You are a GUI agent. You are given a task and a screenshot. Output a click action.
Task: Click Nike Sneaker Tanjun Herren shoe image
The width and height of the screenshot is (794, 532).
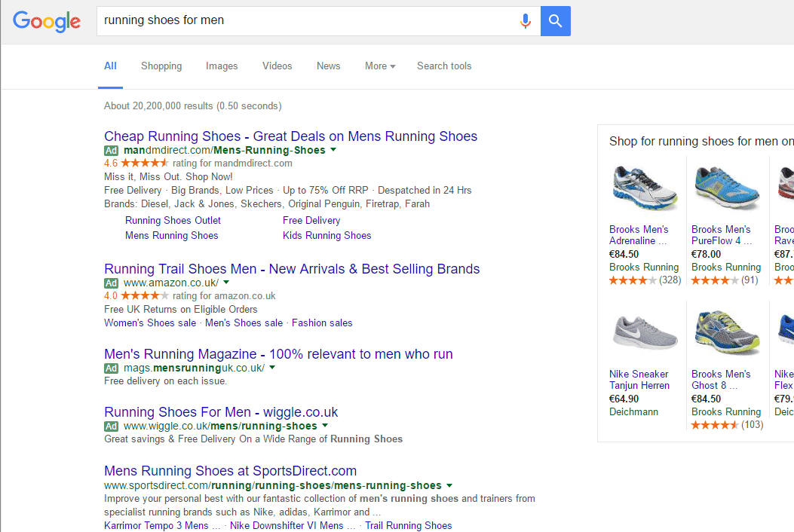[x=644, y=333]
